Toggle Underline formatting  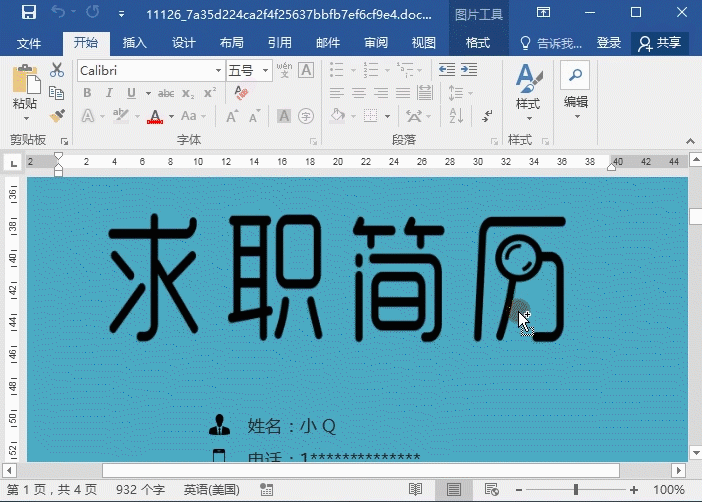coord(131,93)
